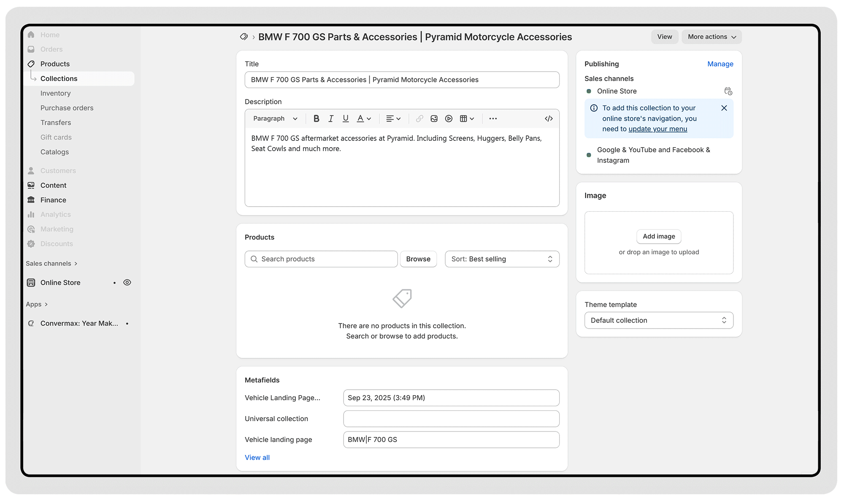Click the Online Store schedule calendar icon
Image resolution: width=844 pixels, height=504 pixels.
pos(728,91)
